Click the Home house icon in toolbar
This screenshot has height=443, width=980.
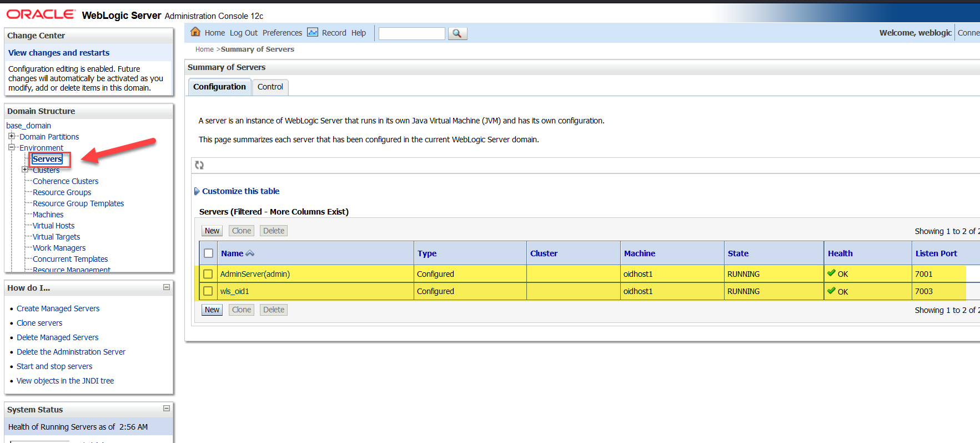pyautogui.click(x=195, y=32)
